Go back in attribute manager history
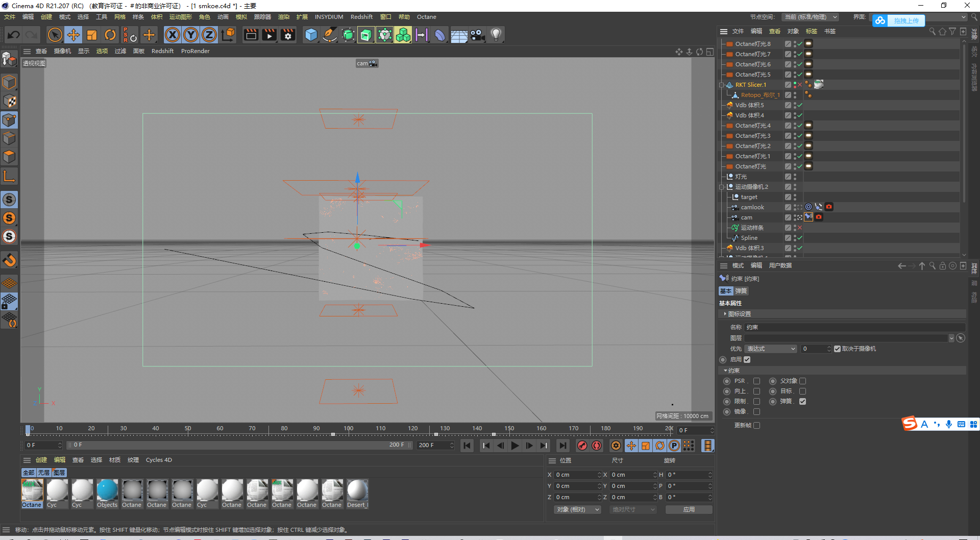 click(902, 266)
